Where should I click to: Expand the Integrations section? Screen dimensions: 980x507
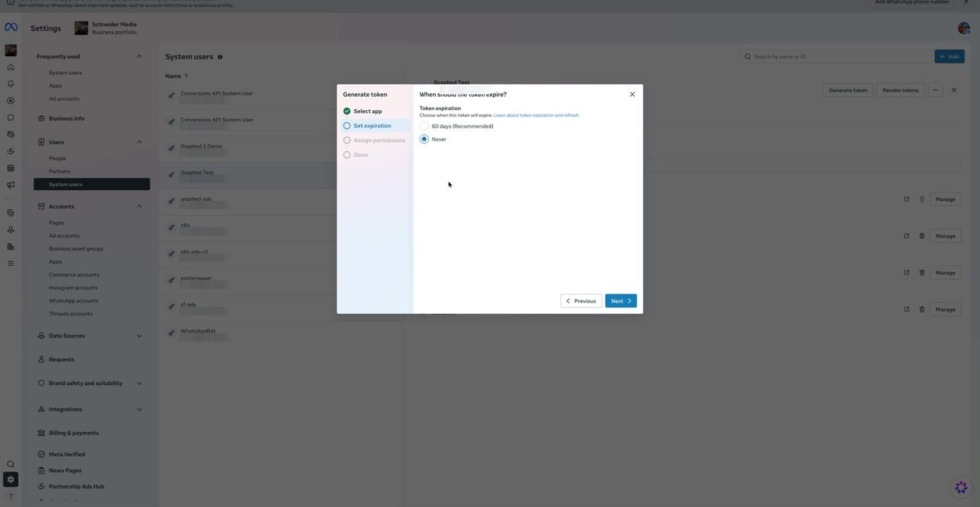(x=139, y=409)
